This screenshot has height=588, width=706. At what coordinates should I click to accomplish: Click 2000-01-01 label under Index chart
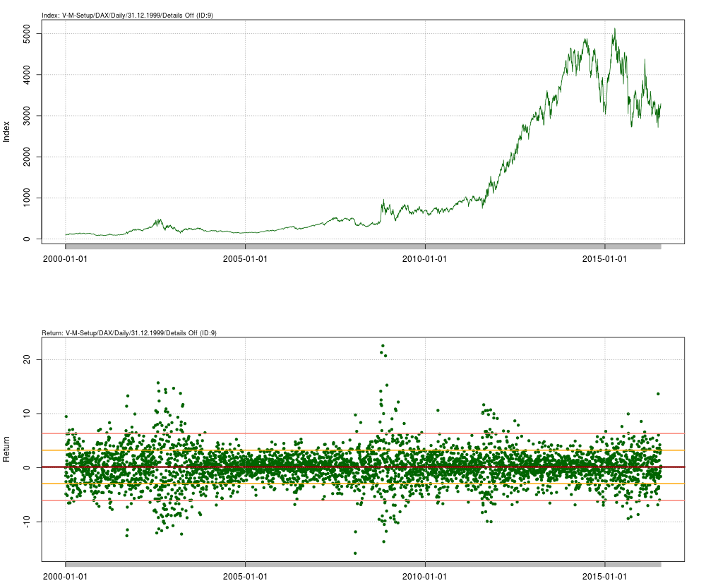coord(65,259)
